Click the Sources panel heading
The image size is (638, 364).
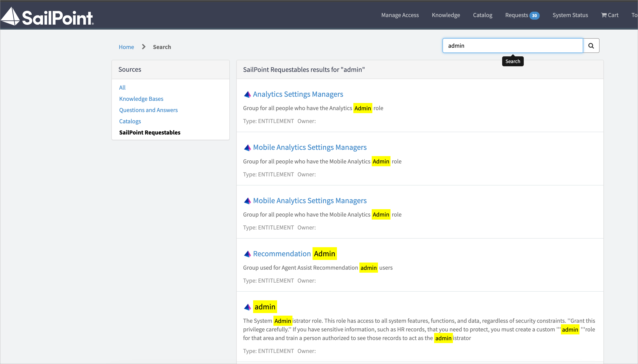pos(130,69)
